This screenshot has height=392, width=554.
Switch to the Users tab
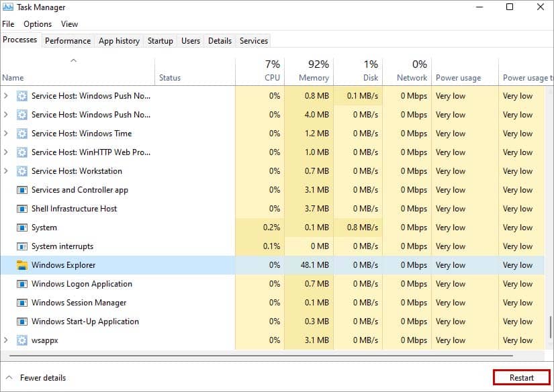191,41
